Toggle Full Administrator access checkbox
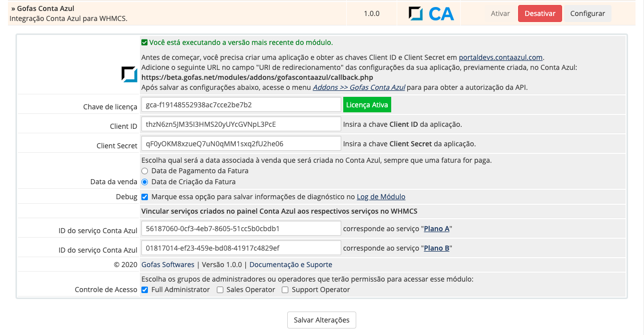The width and height of the screenshot is (644, 335). click(x=144, y=290)
